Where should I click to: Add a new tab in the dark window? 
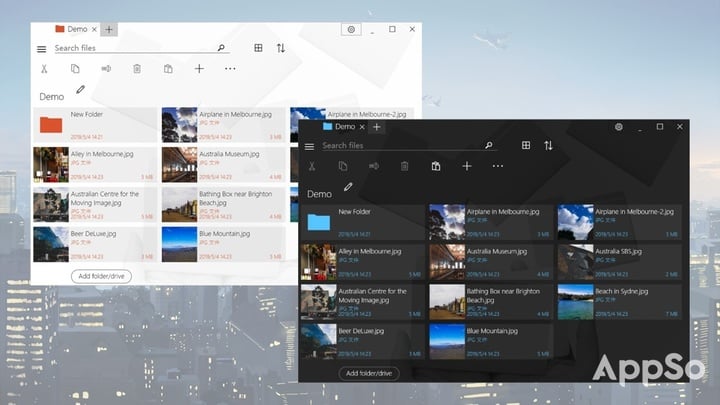click(376, 127)
